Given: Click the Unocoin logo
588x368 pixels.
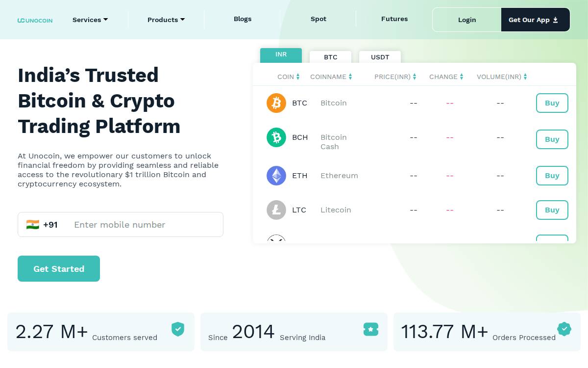Looking at the screenshot, I should coord(35,20).
